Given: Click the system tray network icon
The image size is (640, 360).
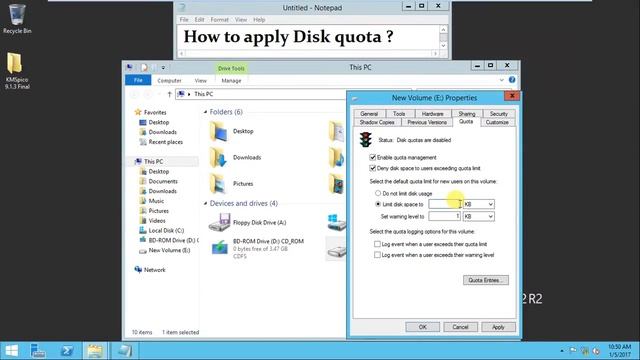Looking at the screenshot, I should pyautogui.click(x=584, y=351).
